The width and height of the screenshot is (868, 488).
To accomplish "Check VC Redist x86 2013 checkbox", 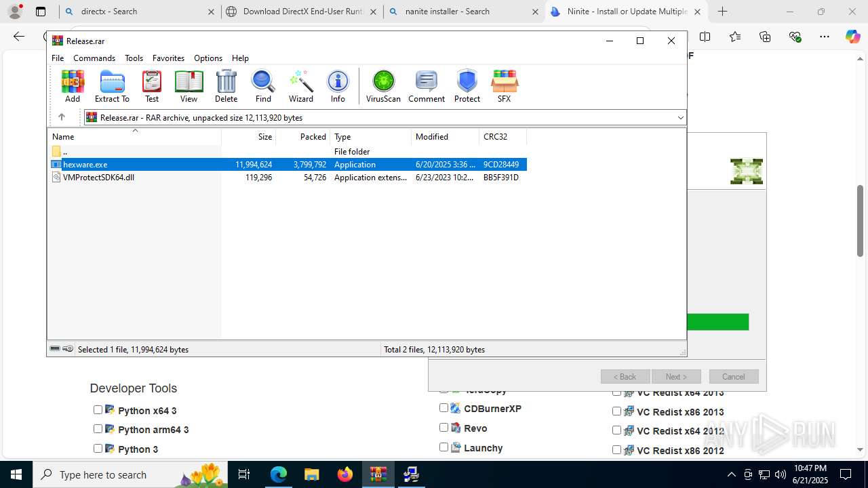I will point(616,411).
